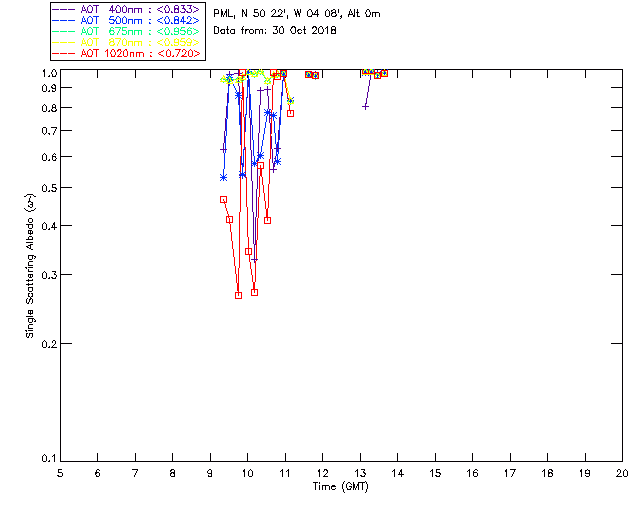This screenshot has height=512, width=640.
Task: Click the 'Single Scattering Albedo' y-axis label
Action: (30, 266)
